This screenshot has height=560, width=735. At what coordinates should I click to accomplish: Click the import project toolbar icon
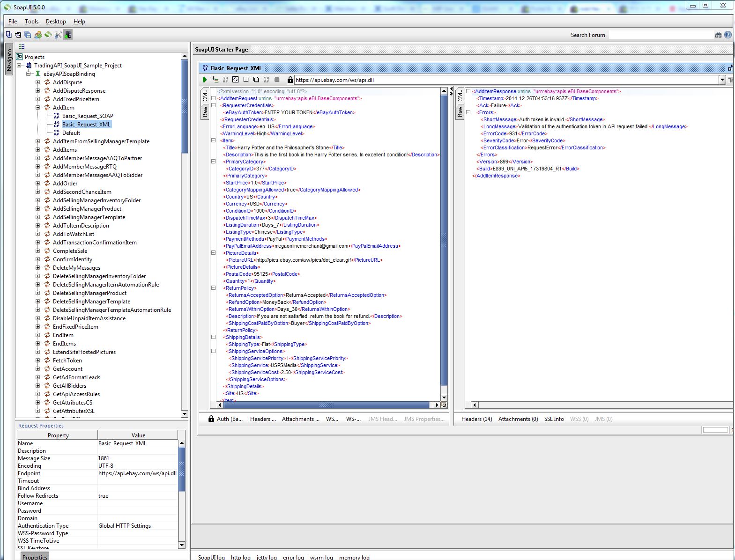(18, 35)
